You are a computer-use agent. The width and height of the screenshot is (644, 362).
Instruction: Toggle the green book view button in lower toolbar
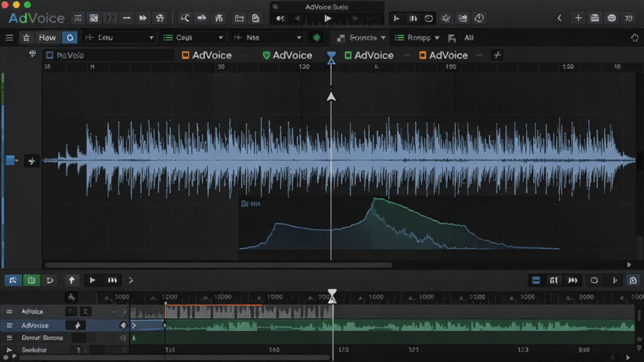pos(31,280)
